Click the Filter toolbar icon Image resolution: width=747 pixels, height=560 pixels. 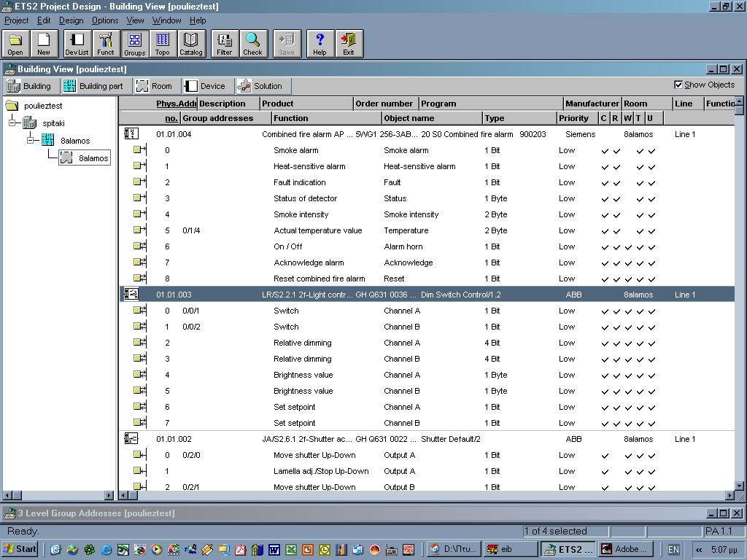pyautogui.click(x=225, y=44)
